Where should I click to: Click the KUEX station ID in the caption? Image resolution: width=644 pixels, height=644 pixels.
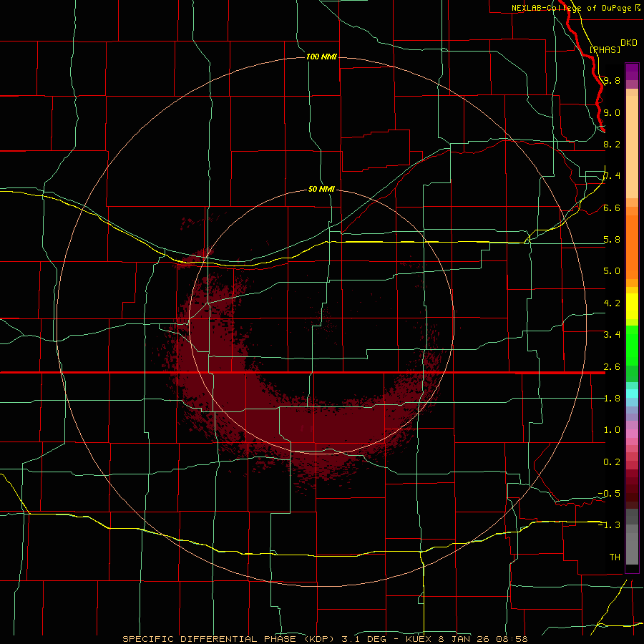click(419, 639)
